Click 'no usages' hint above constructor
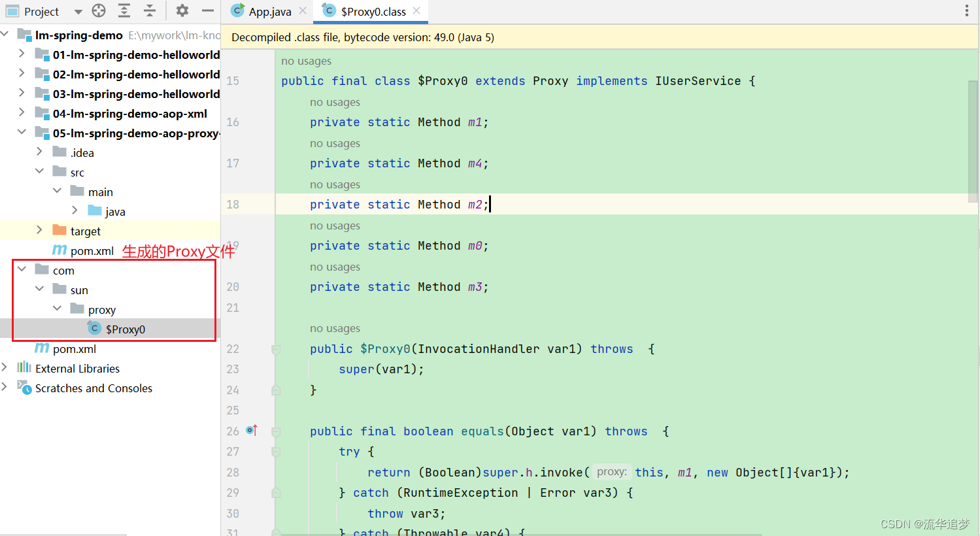The height and width of the screenshot is (536, 980). (x=335, y=328)
